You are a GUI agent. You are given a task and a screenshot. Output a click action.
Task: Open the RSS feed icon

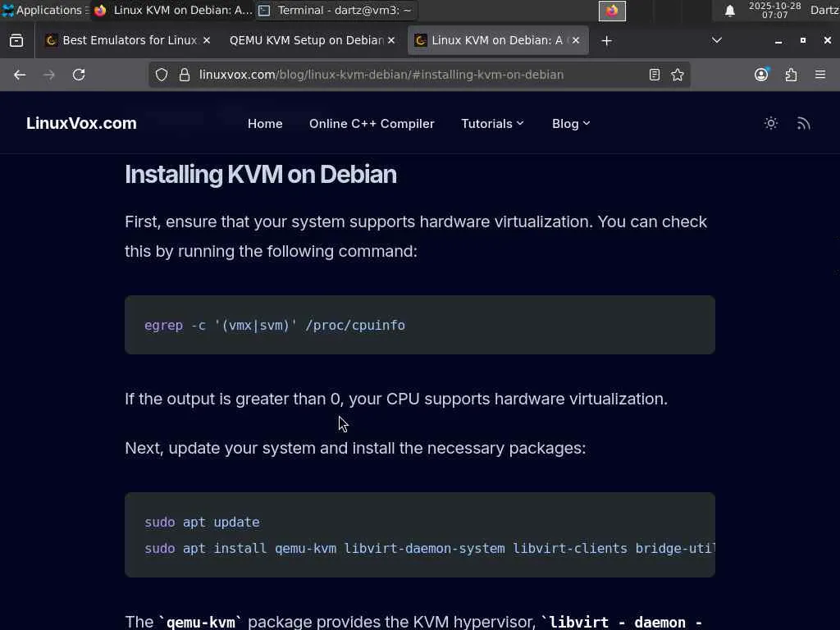[804, 123]
